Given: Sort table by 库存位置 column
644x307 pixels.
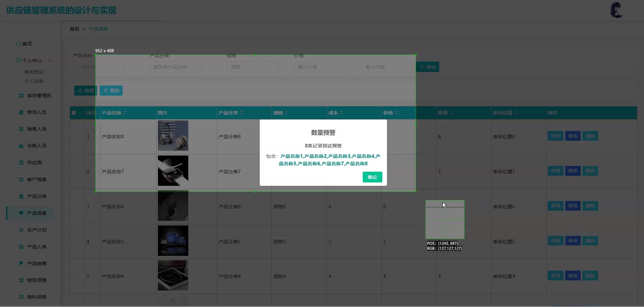Looking at the screenshot, I should coord(516,113).
